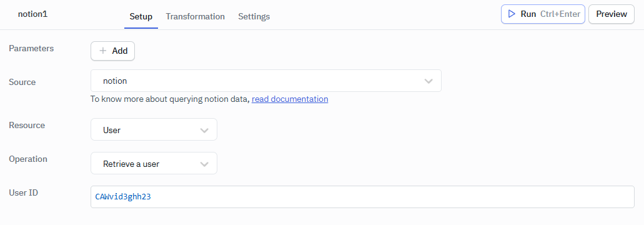Screen dimensions: 644x225
Task: Click the Operation label
Action: pos(28,159)
